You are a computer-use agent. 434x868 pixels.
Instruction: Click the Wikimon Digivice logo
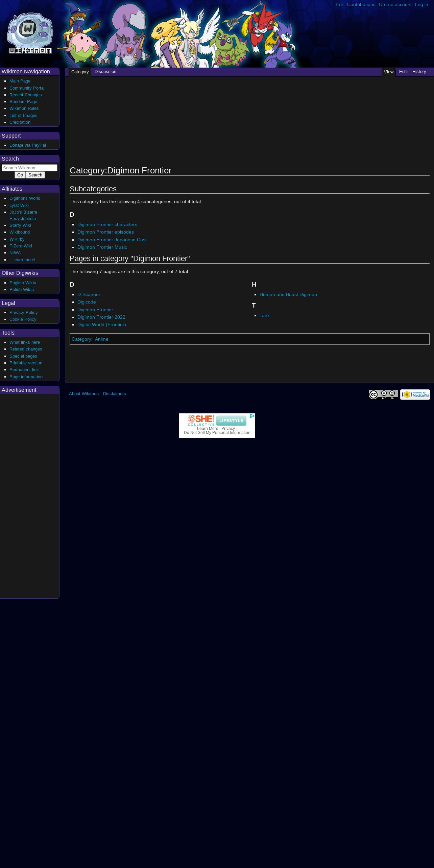30,33
